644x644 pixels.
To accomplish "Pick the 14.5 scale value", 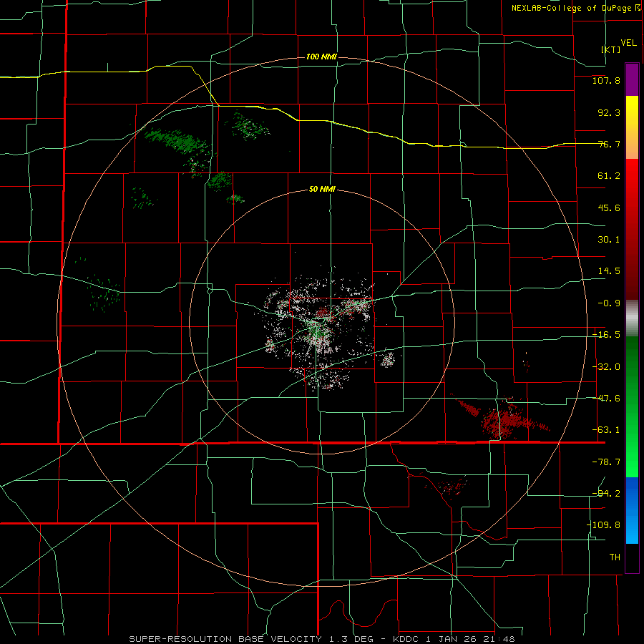I will [609, 271].
